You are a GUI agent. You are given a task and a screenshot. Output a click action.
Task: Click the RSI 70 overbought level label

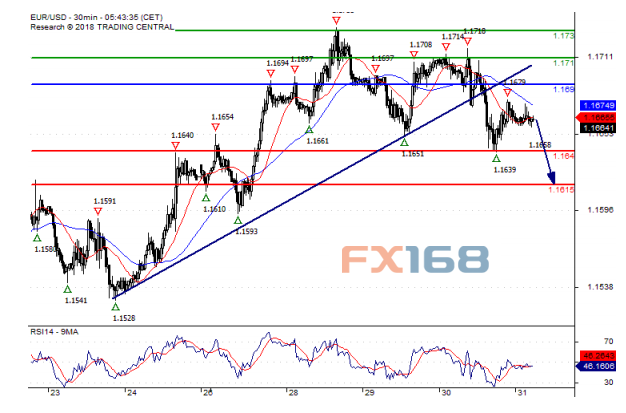[608, 342]
